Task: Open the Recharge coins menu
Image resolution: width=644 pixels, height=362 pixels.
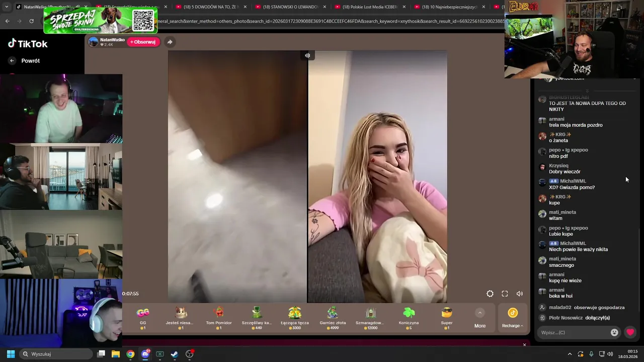Action: [x=512, y=319]
